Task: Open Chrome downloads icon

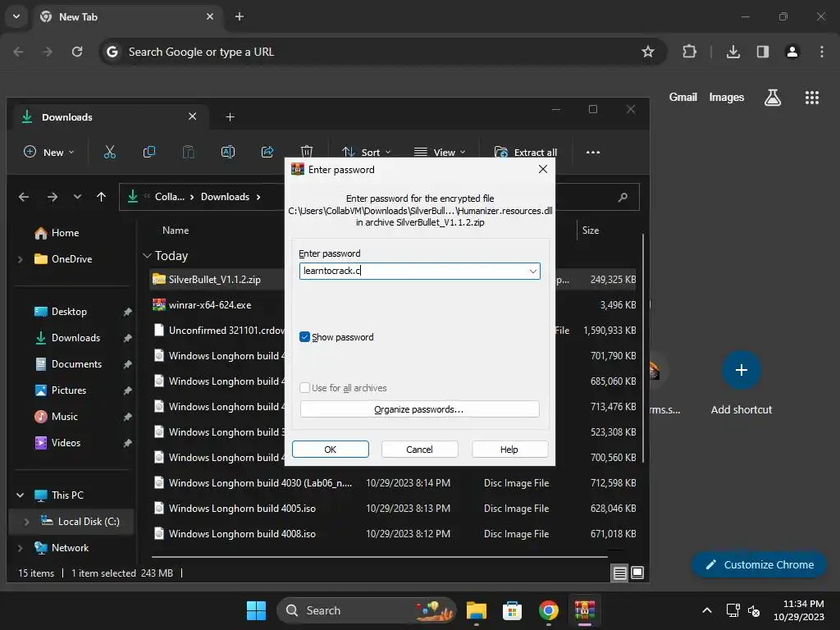Action: tap(733, 52)
